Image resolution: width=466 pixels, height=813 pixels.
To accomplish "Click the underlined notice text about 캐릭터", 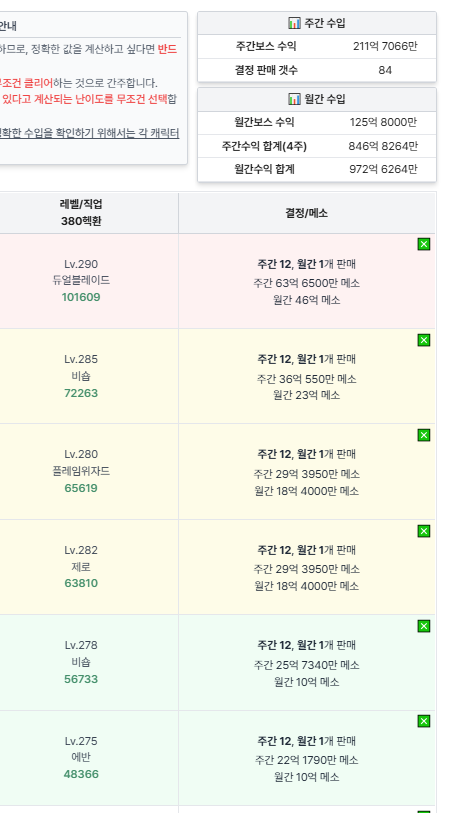I will [x=89, y=133].
